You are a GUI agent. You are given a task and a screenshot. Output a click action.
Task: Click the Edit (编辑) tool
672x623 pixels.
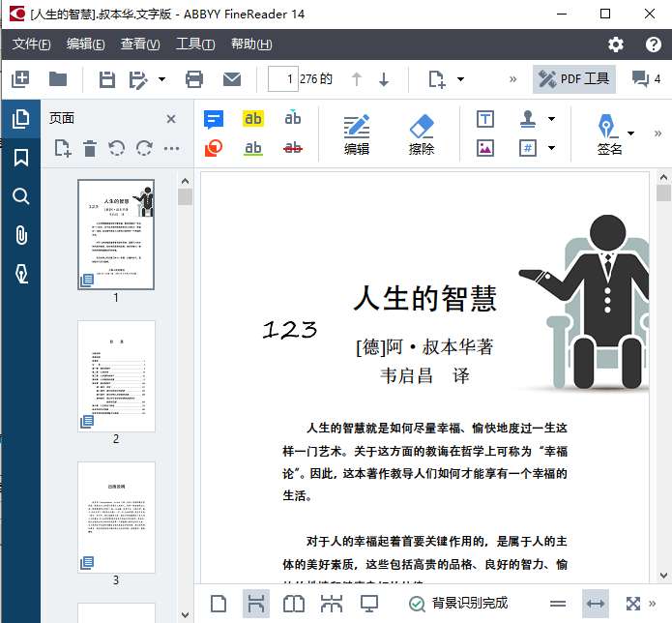[357, 134]
